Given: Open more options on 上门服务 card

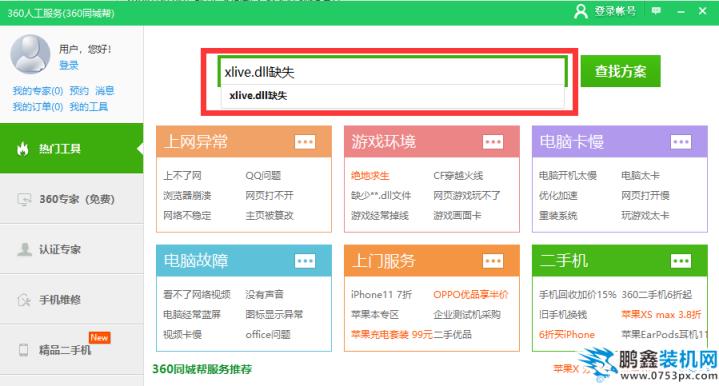Looking at the screenshot, I should [493, 261].
